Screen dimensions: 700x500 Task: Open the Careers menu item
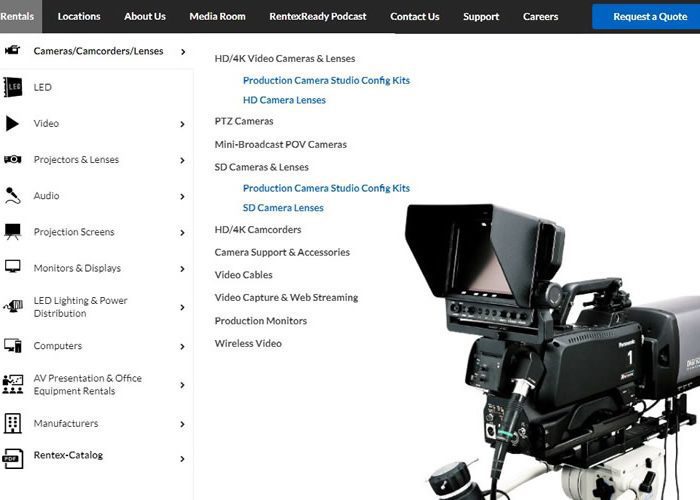click(541, 17)
